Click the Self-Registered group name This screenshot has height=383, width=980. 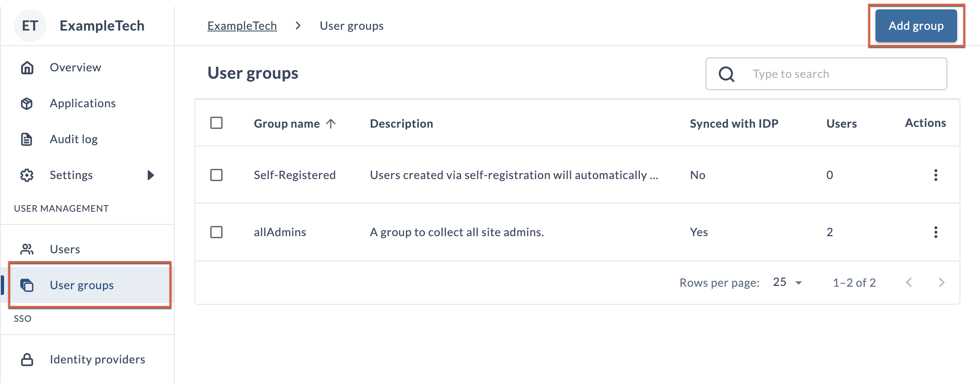295,175
